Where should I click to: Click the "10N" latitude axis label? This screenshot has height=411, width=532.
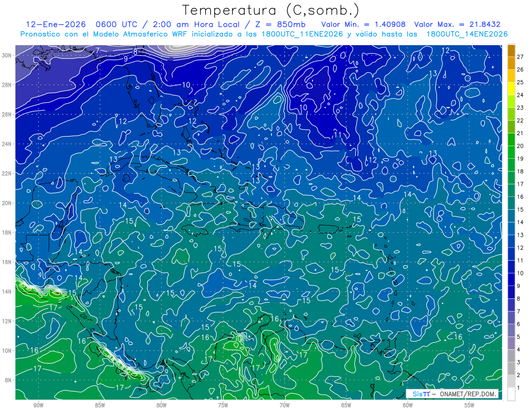pyautogui.click(x=7, y=350)
